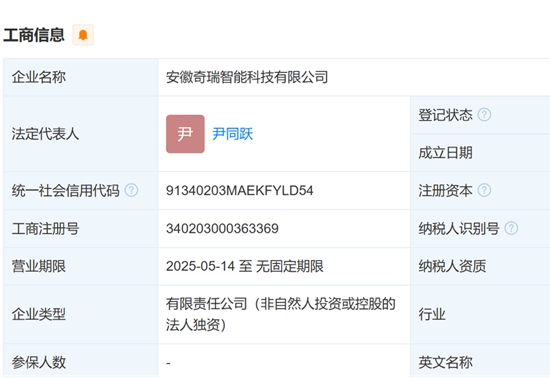550x378 pixels.
Task: Click the registration number 340203000363369
Action: click(x=222, y=229)
